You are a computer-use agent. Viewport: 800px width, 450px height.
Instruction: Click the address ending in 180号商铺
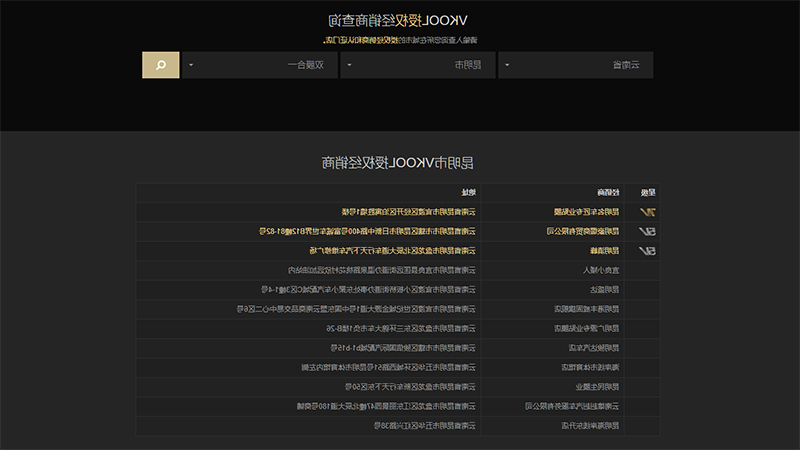click(x=386, y=406)
